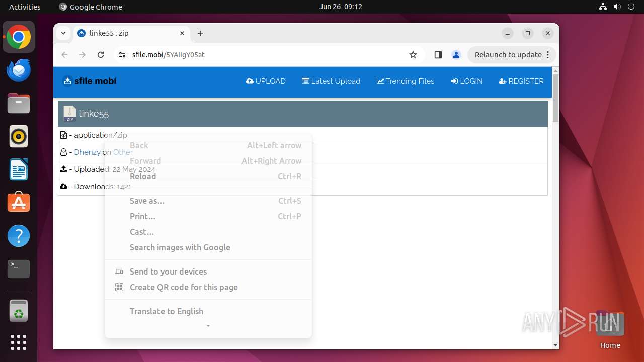Click Relaunch to update button

tap(512, 55)
